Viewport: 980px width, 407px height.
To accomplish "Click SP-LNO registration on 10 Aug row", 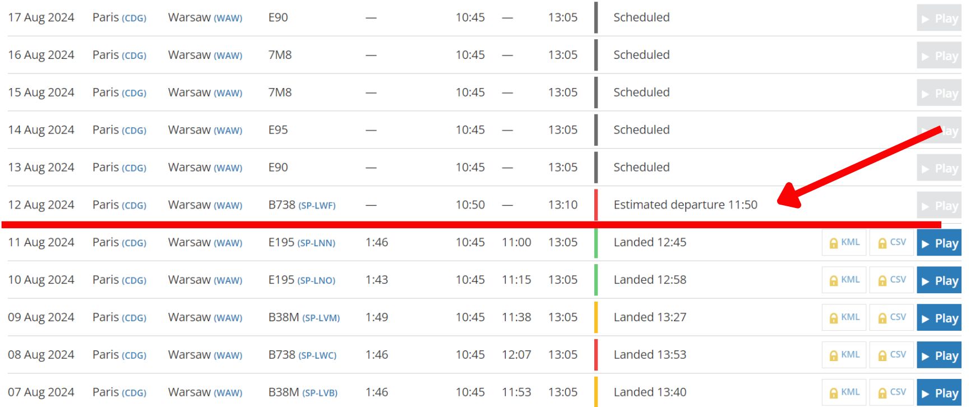I will click(x=316, y=281).
